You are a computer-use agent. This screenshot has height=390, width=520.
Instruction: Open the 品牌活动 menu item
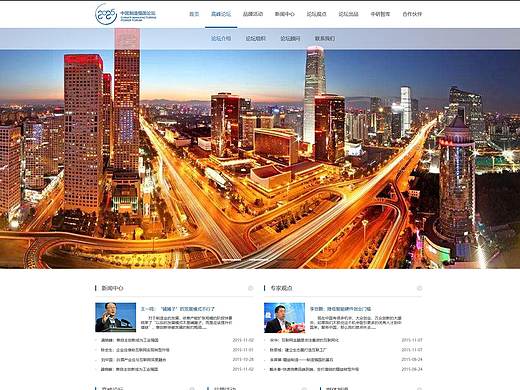[253, 14]
